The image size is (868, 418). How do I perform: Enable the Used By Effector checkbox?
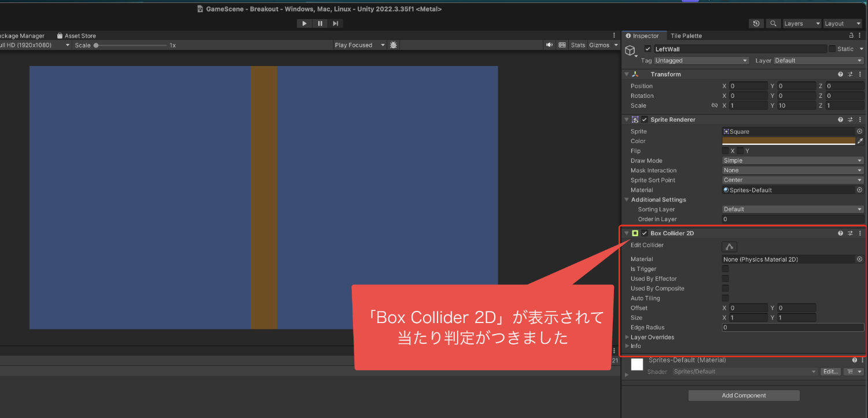tap(726, 279)
